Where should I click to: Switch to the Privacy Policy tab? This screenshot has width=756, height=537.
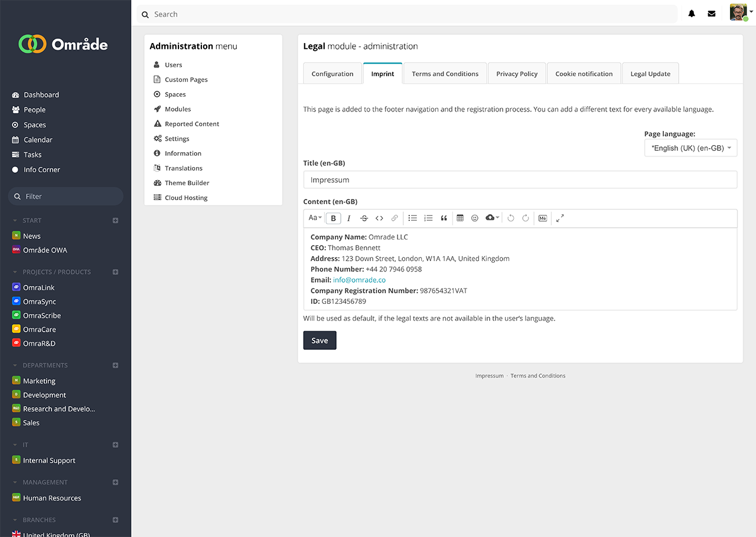click(x=517, y=74)
